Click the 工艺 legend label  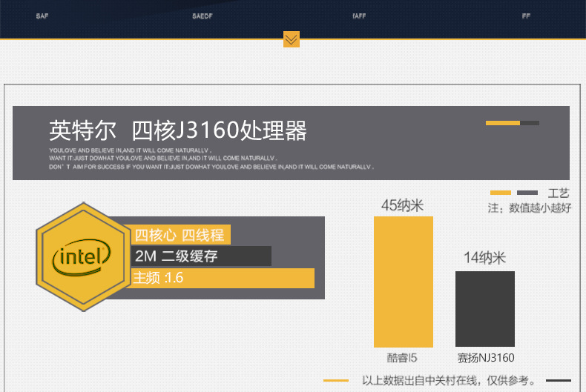[559, 193]
